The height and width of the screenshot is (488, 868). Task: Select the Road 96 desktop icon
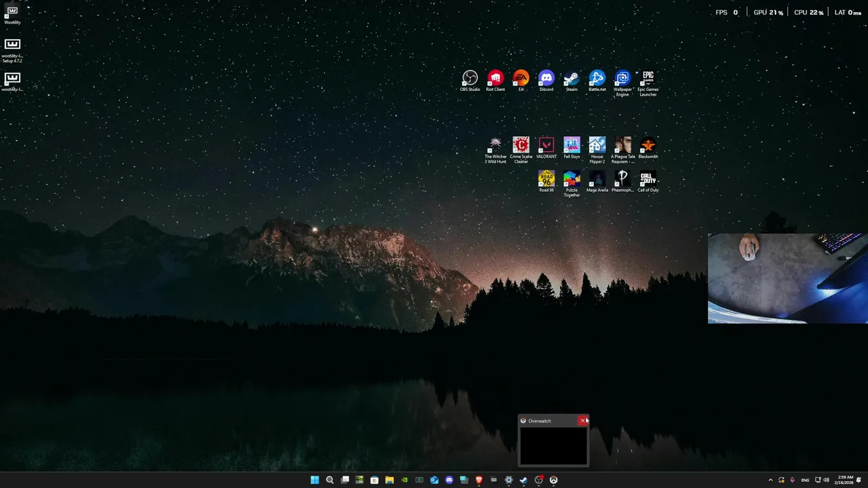546,182
